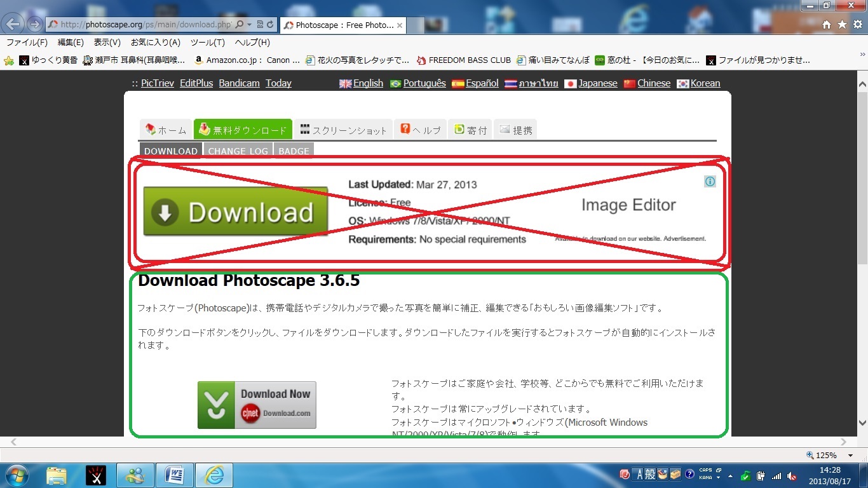The height and width of the screenshot is (488, 868).
Task: Click the cnet Download Now button
Action: click(257, 405)
